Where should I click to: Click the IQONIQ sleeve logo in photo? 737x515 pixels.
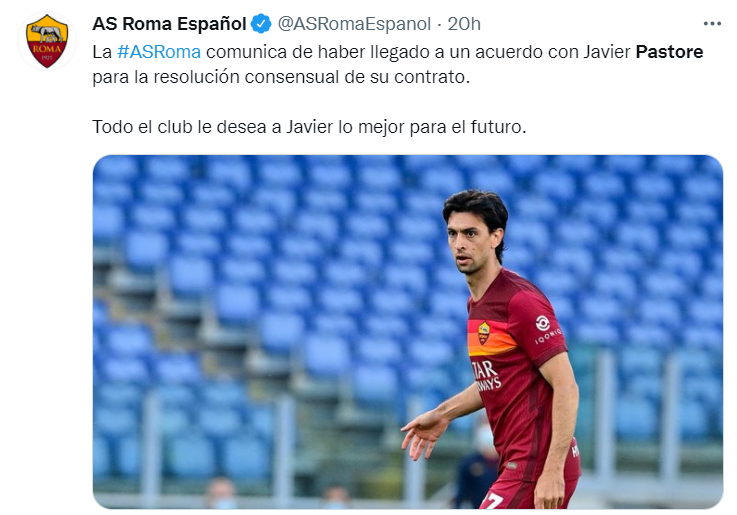point(546,329)
